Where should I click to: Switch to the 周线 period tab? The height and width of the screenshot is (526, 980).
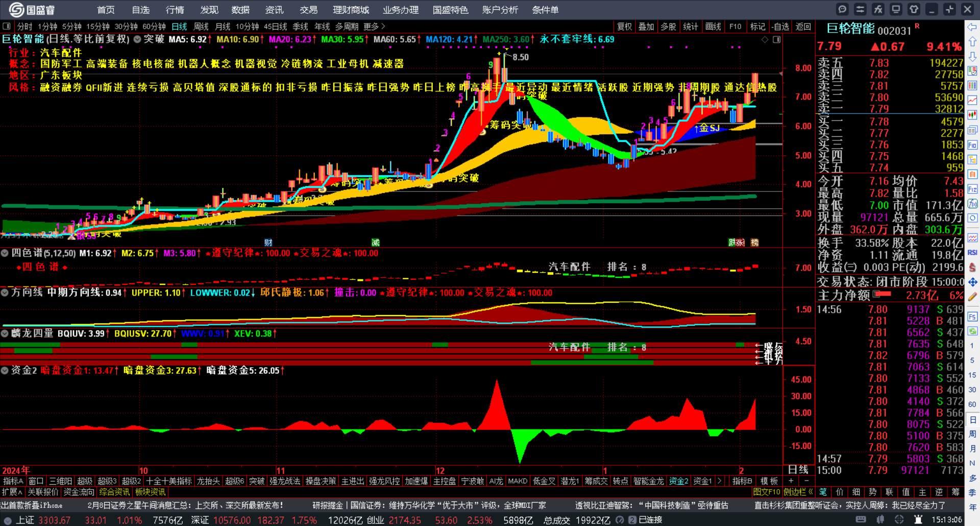pyautogui.click(x=201, y=27)
